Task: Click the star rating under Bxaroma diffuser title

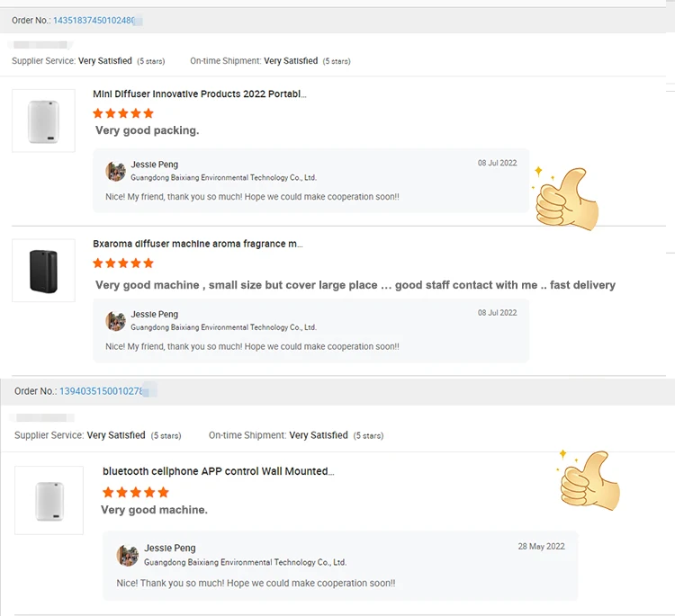Action: (x=123, y=263)
